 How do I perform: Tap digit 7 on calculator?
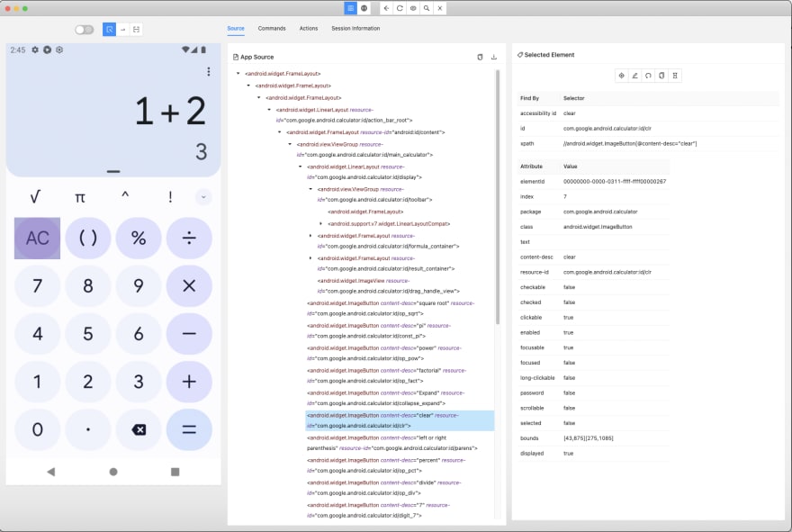pos(38,286)
